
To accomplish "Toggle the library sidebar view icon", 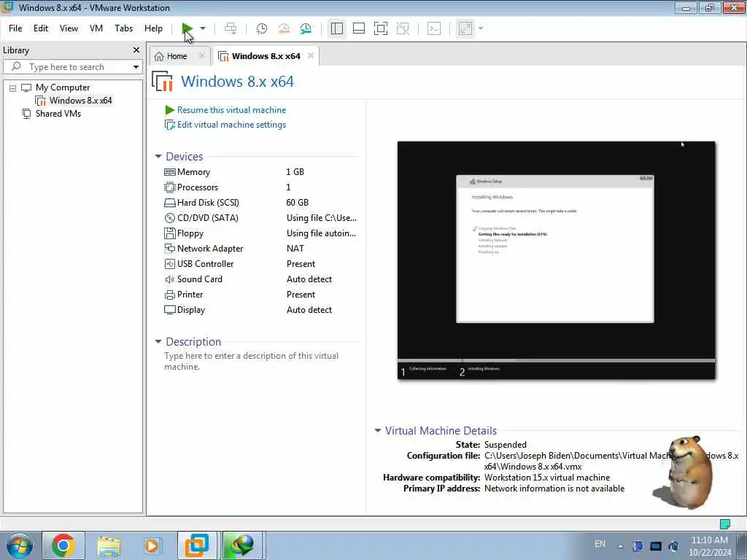I will (x=337, y=28).
